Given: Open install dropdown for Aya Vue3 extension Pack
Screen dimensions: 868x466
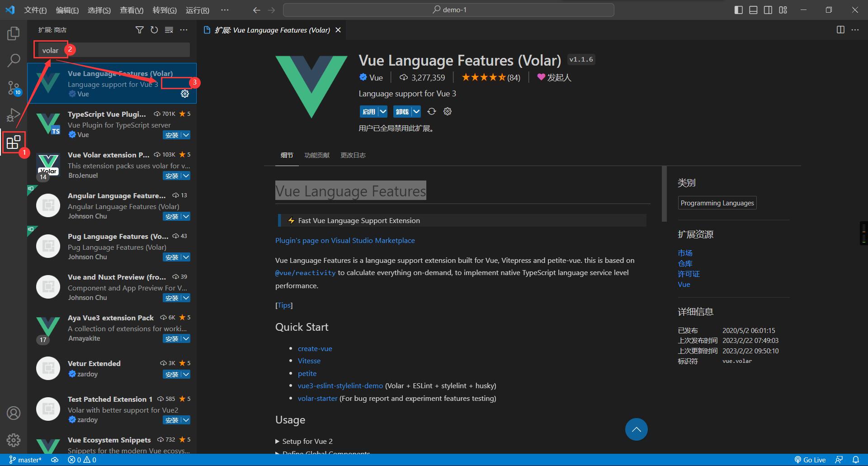Looking at the screenshot, I should click(186, 338).
